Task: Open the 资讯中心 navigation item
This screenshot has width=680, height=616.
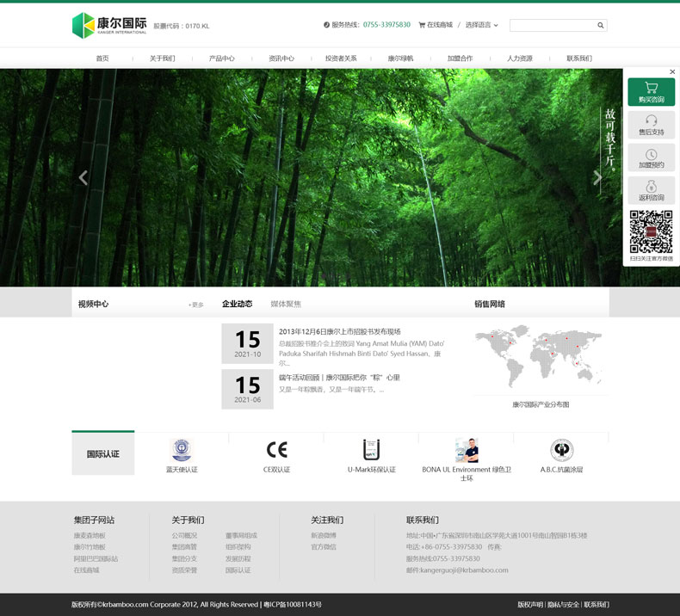Action: click(281, 59)
